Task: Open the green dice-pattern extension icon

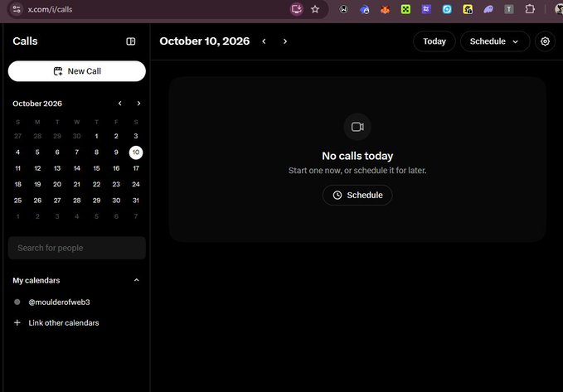Action: coord(405,9)
